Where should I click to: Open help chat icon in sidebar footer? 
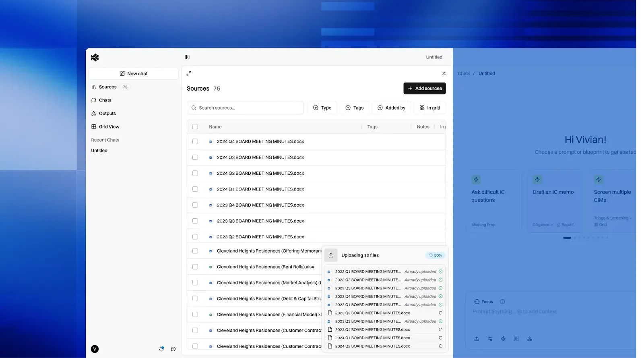coord(173,349)
